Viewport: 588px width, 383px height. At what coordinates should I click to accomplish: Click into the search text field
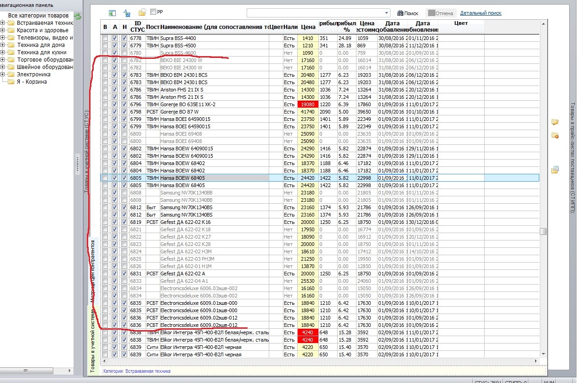pos(315,13)
